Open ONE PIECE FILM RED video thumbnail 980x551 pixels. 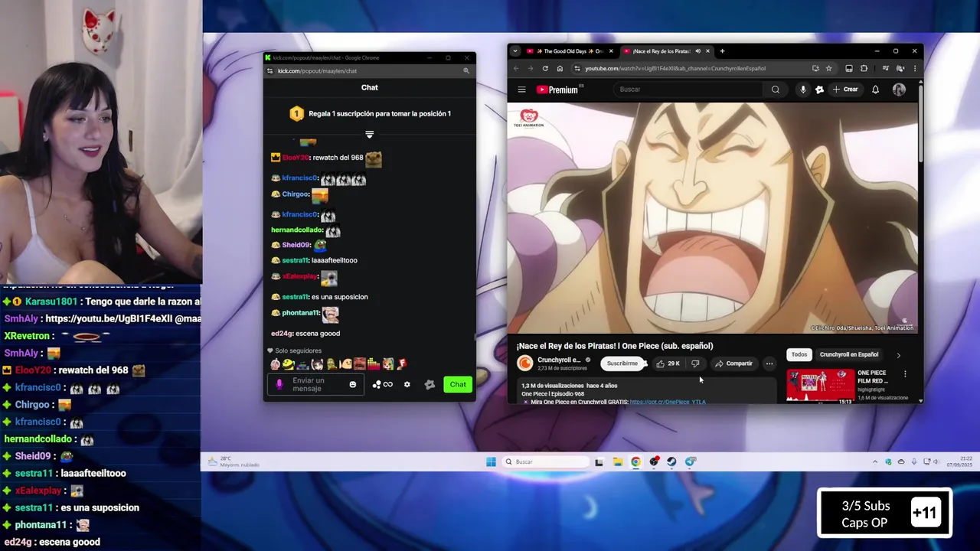coord(820,386)
